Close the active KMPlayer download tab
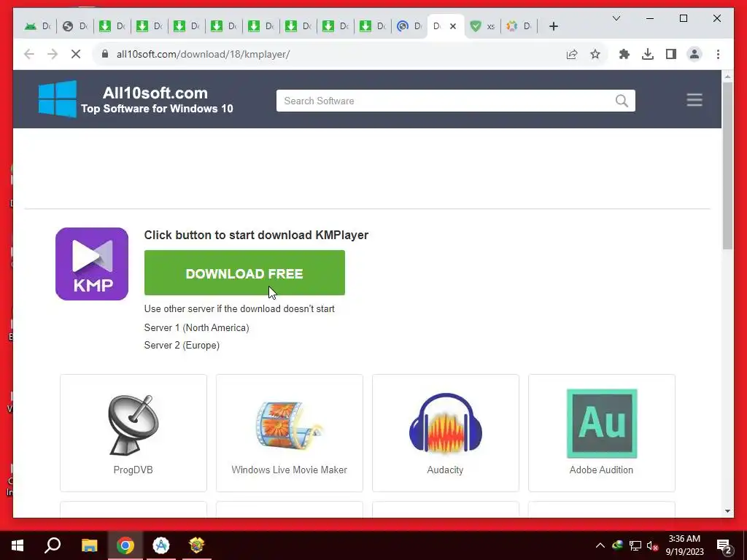747x560 pixels. pyautogui.click(x=453, y=26)
